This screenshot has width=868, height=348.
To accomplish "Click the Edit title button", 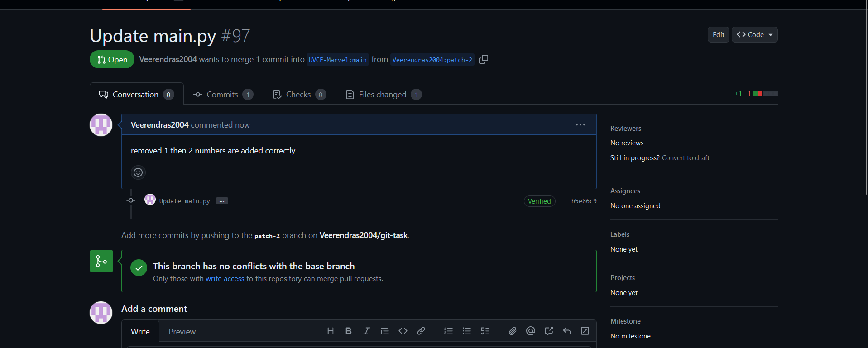I will click(x=719, y=34).
